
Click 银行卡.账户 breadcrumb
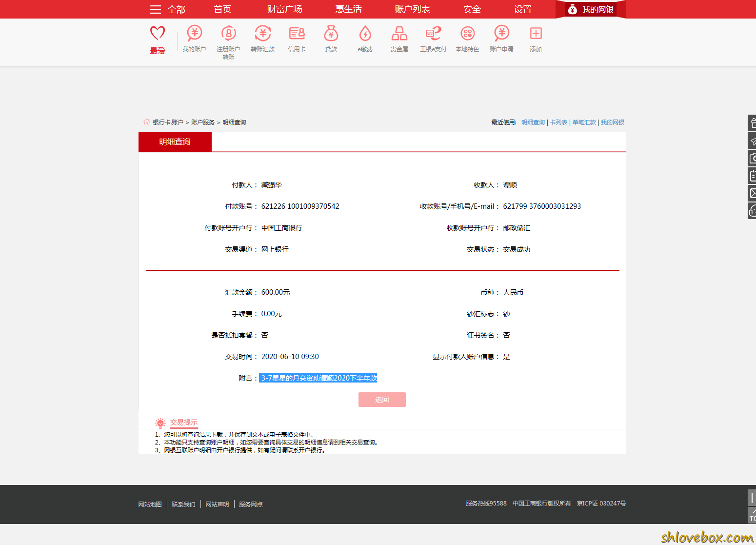click(168, 122)
